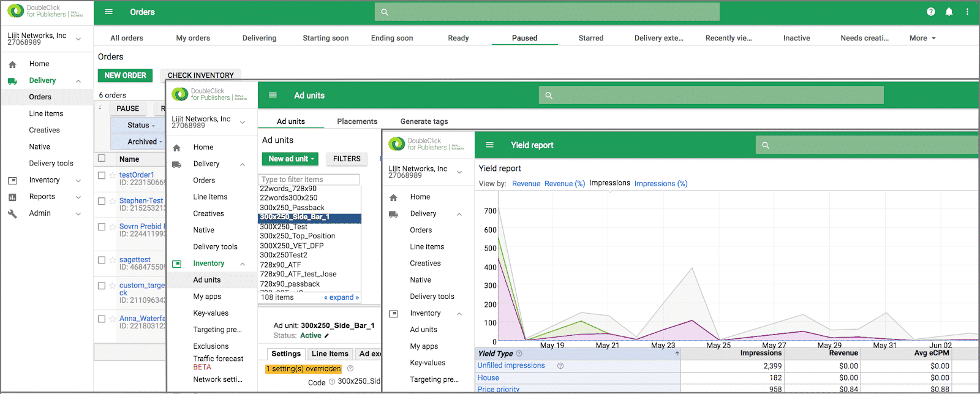Image resolution: width=980 pixels, height=394 pixels.
Task: Check the sagettest row checkbox
Action: click(102, 260)
